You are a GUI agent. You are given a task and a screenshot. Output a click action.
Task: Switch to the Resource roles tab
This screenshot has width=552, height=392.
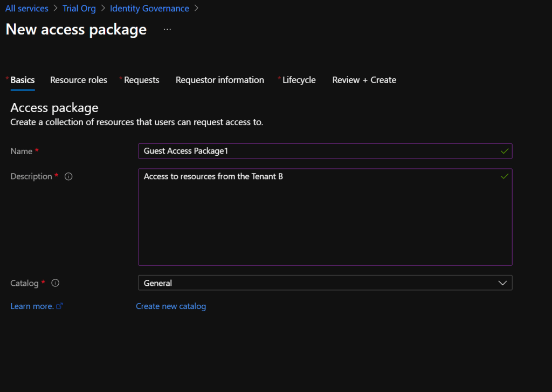79,80
